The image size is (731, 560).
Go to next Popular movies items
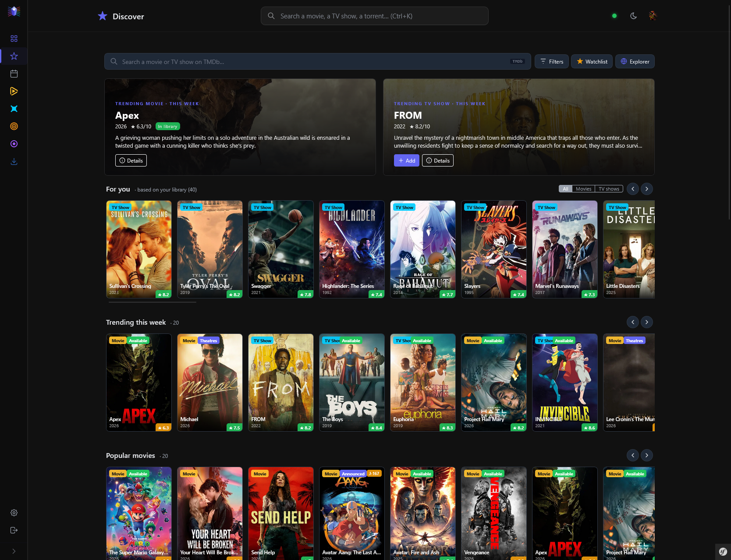pos(647,455)
